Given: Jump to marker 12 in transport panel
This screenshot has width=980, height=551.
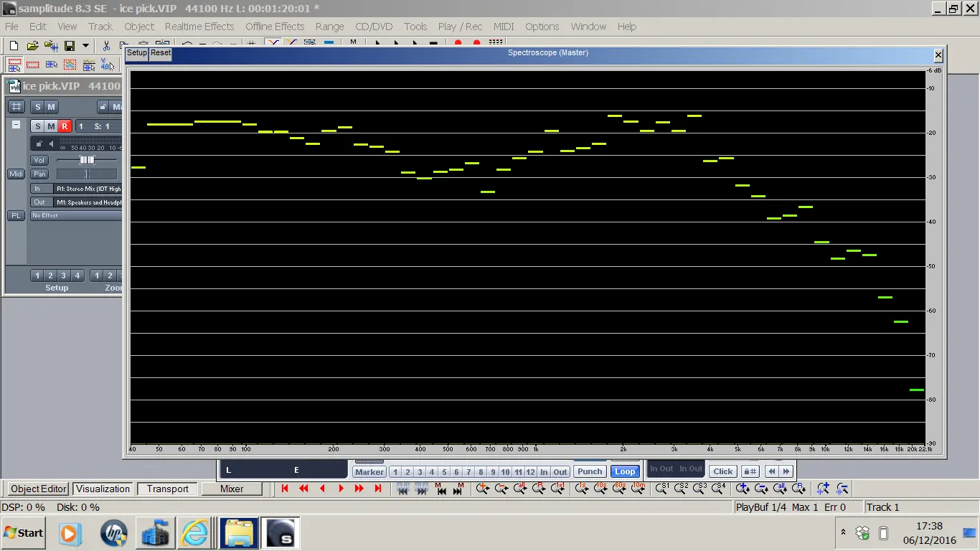Looking at the screenshot, I should (x=530, y=471).
